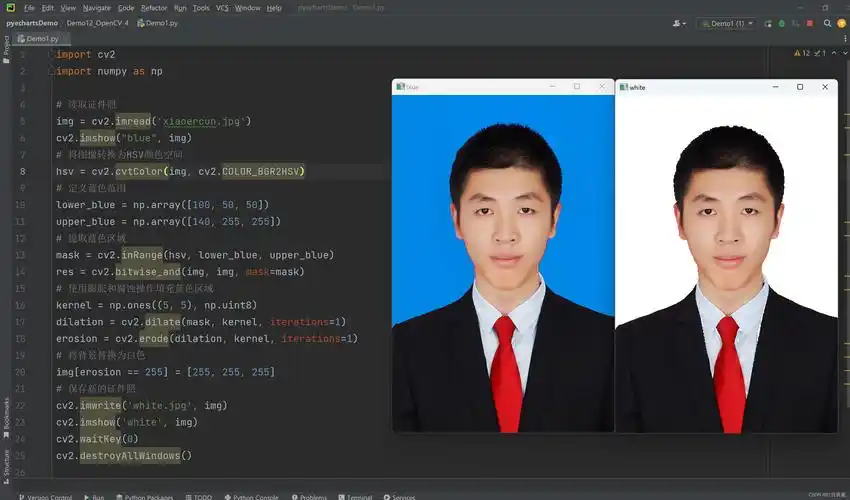The image size is (850, 500).
Task: Open the Refactor menu
Action: click(x=154, y=7)
